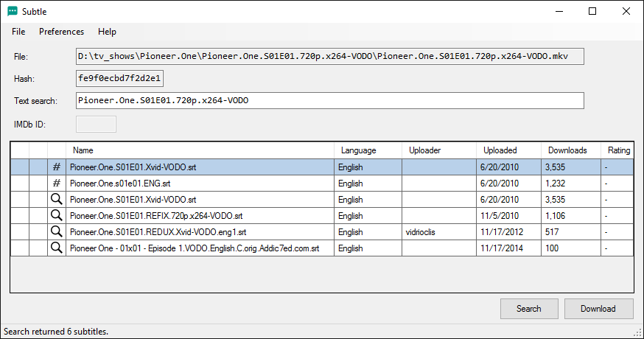Click magnifier icon in REDUX.Xvid-VODO.eng1 row
Screen dimensions: 644x339
point(56,231)
